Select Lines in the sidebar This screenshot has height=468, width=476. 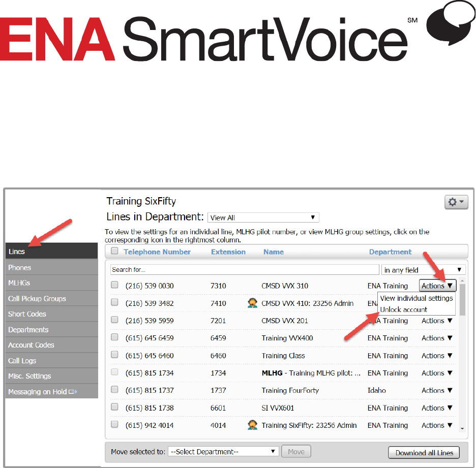(51, 251)
